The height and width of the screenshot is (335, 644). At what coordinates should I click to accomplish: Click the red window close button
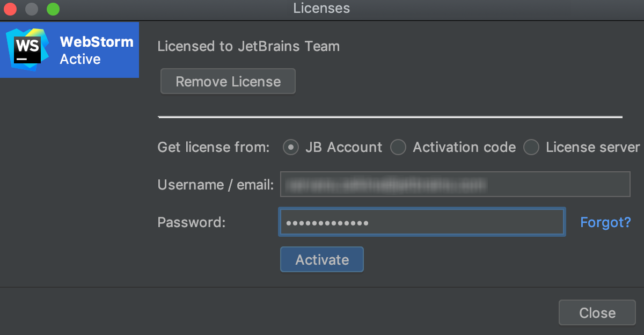pyautogui.click(x=10, y=9)
